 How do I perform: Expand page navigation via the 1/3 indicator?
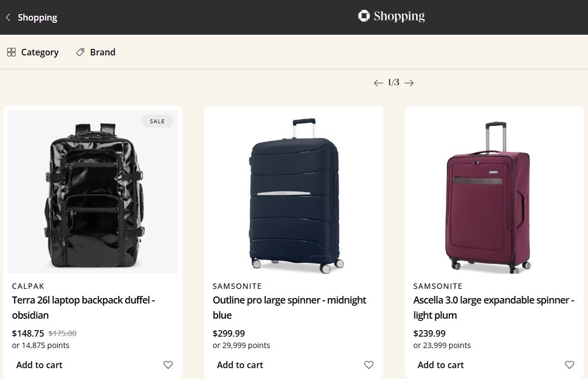(x=393, y=83)
